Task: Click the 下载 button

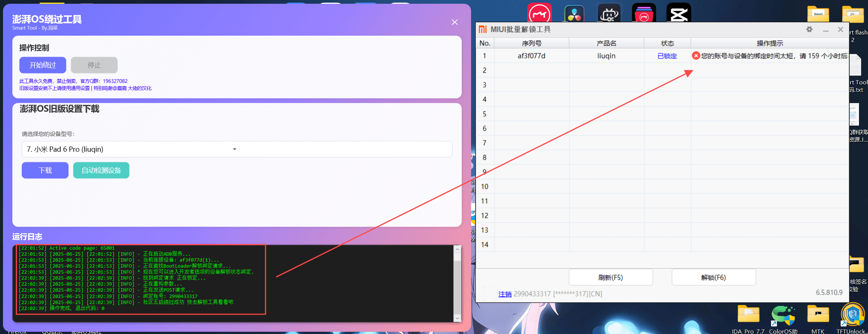Action: (45, 171)
